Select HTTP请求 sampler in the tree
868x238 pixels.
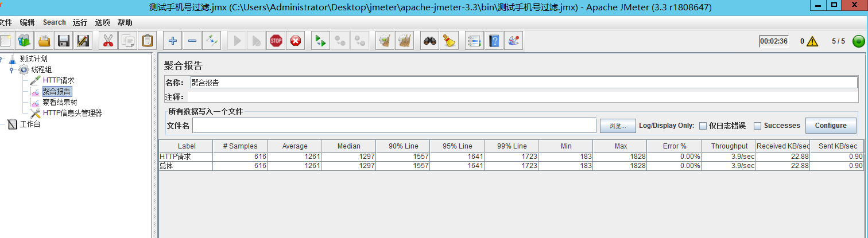tap(59, 80)
